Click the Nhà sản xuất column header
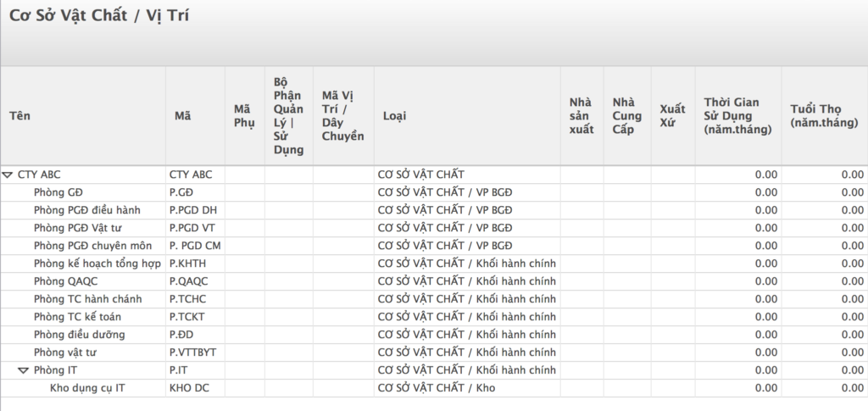 pos(581,115)
